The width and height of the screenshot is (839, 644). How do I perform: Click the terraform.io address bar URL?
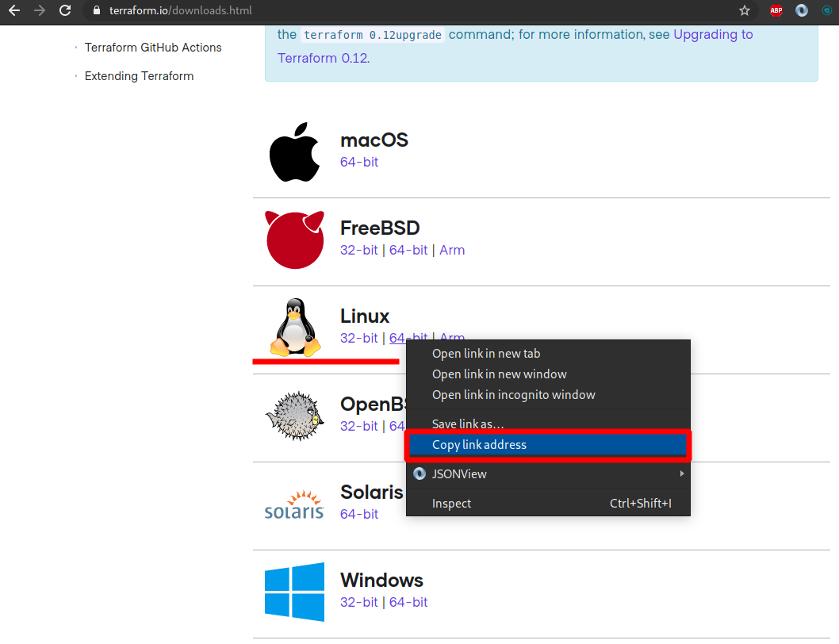point(180,10)
